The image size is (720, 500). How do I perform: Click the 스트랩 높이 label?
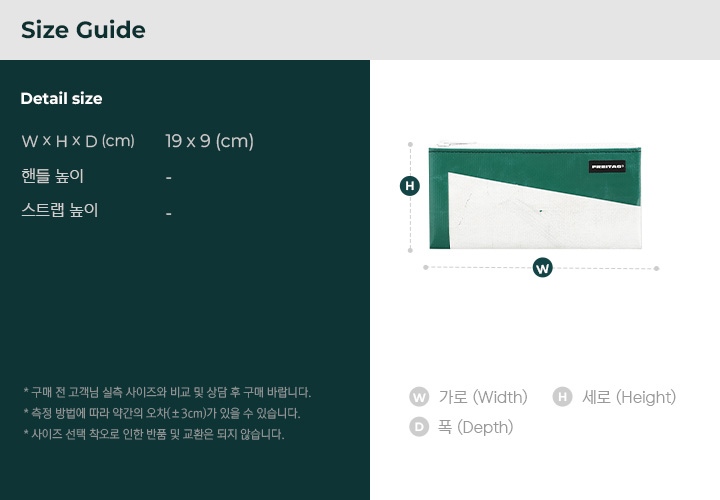[x=60, y=210]
